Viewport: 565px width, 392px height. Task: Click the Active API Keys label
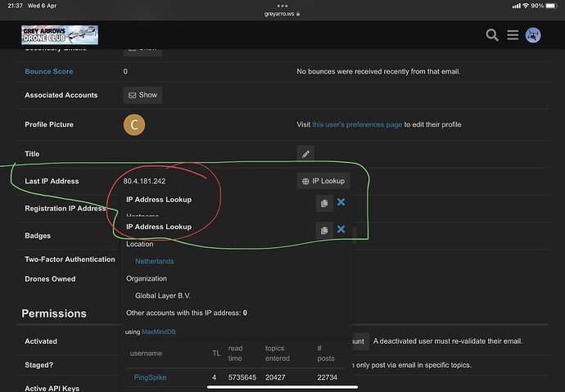click(52, 388)
